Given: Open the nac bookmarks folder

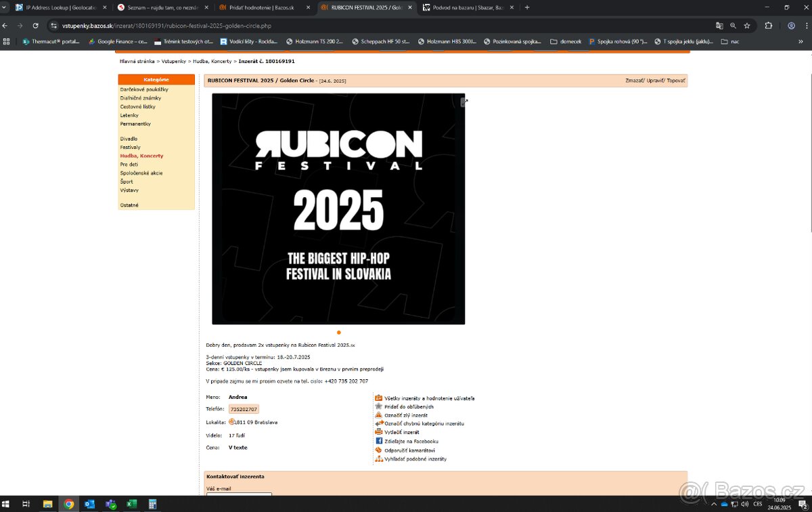Looking at the screenshot, I should [x=730, y=41].
